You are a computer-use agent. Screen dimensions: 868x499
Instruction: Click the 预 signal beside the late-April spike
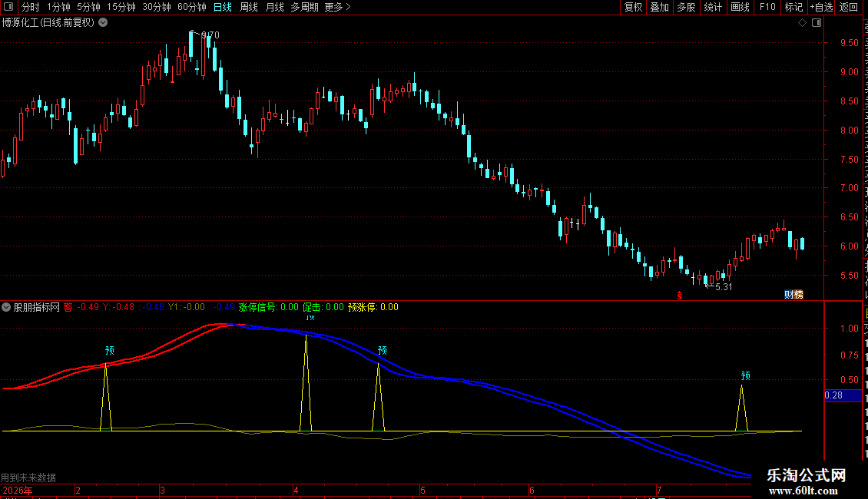point(383,351)
